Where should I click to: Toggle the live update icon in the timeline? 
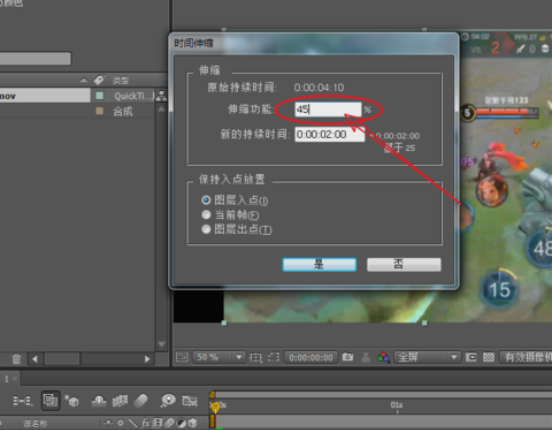click(50, 400)
